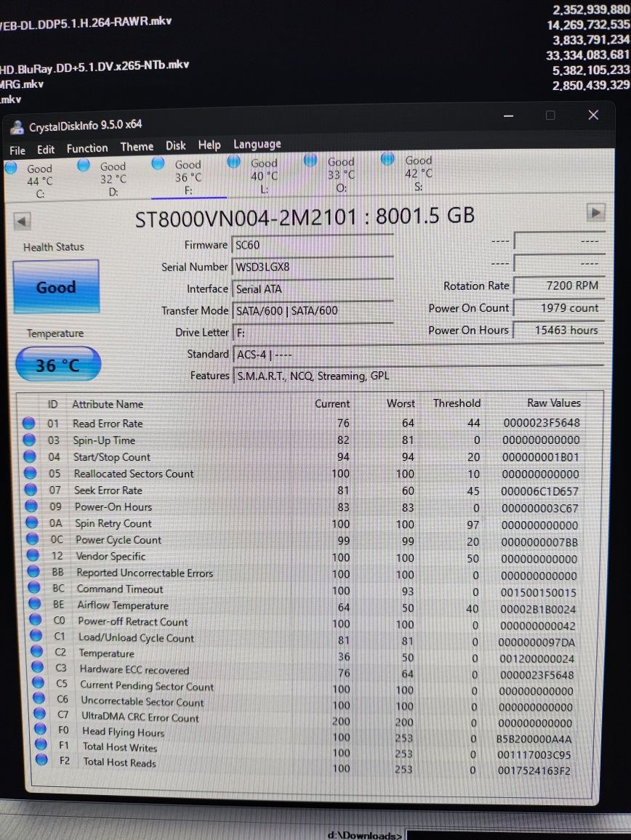Click status circle for Spin Retry Count
Screen dimensions: 631x840
(x=32, y=522)
